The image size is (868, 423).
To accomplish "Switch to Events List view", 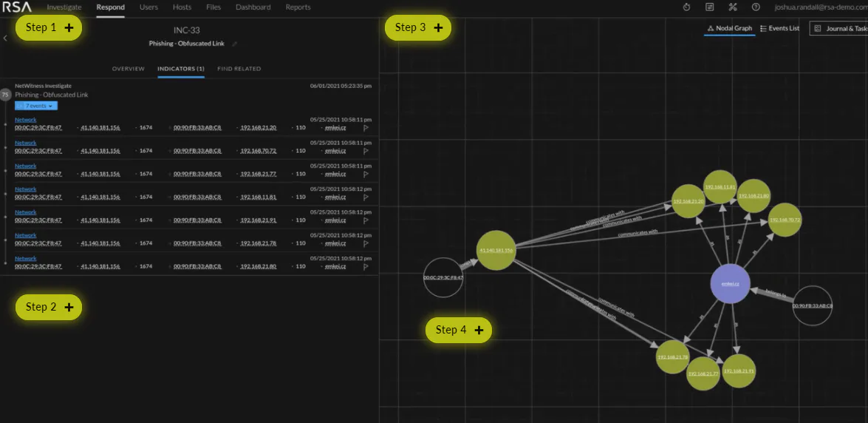I will tap(780, 28).
